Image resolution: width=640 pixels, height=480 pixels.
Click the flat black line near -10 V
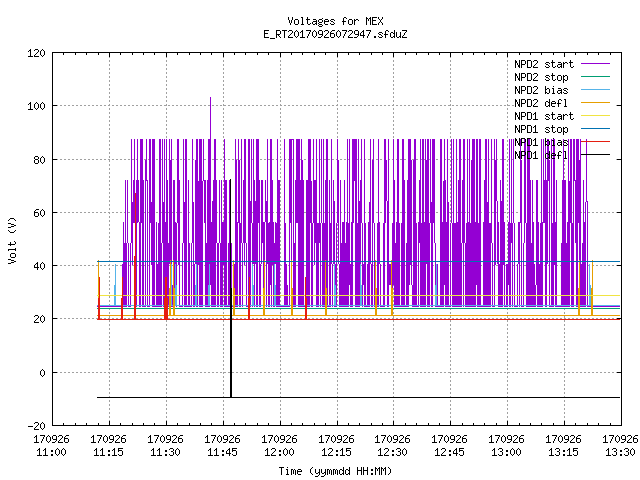point(358,397)
